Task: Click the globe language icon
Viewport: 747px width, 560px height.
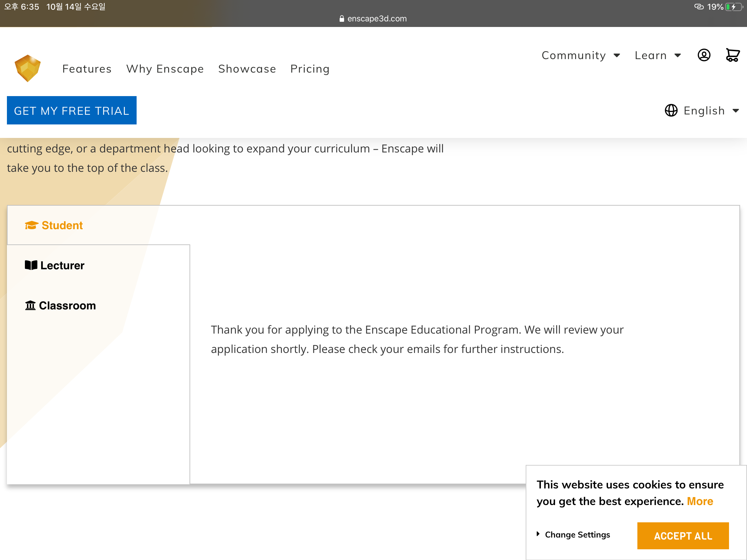Action: [671, 111]
